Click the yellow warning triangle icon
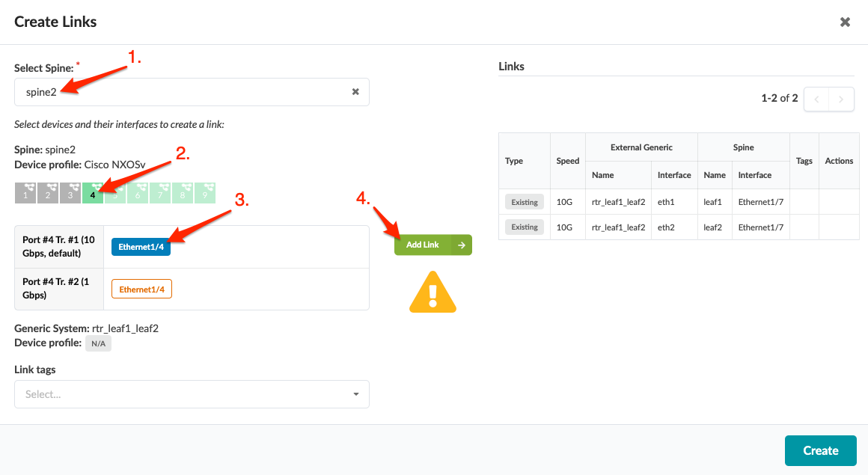 click(433, 292)
